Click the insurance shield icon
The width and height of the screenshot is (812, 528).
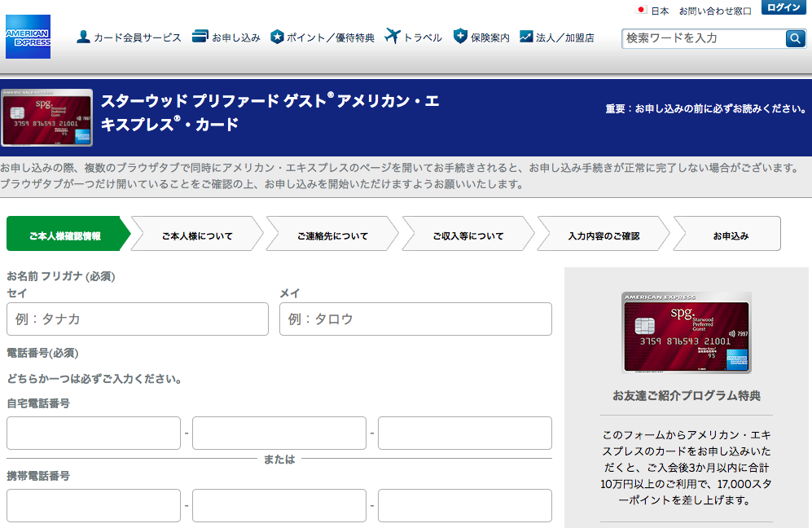pos(460,36)
